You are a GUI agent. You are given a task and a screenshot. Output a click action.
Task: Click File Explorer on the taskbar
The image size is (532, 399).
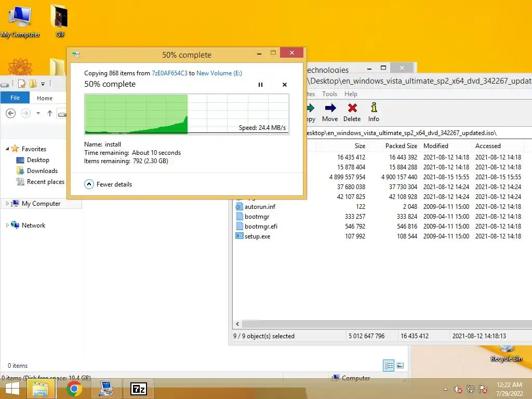point(41,389)
